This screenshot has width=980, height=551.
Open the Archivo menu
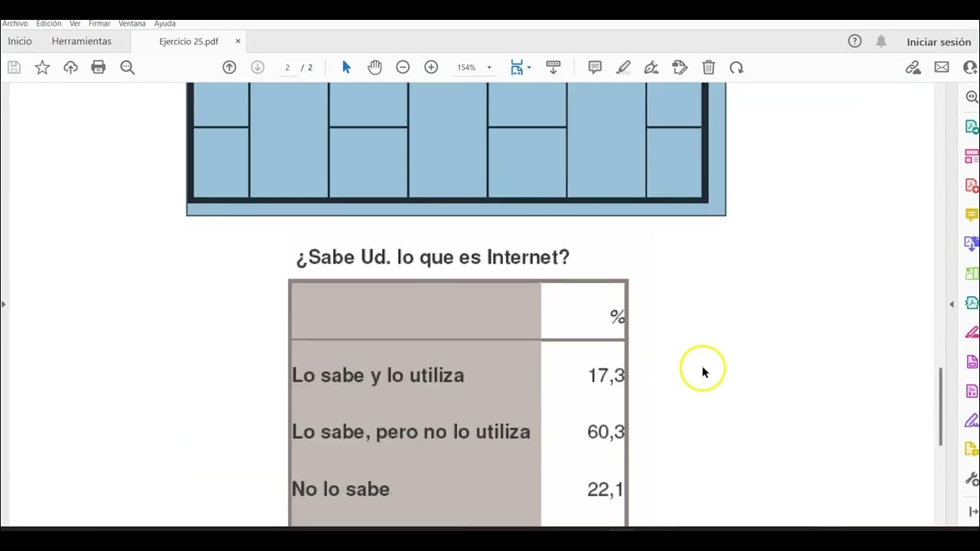coord(15,24)
